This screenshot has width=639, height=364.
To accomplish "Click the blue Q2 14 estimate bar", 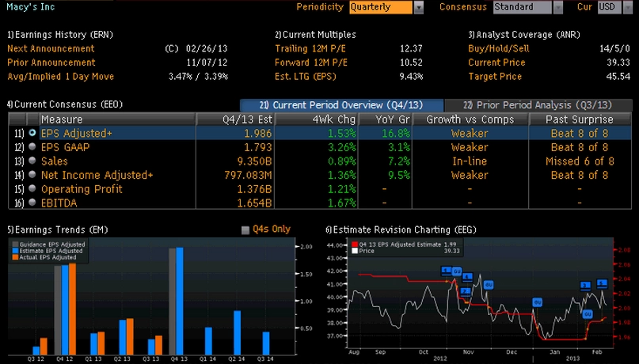I will [238, 332].
